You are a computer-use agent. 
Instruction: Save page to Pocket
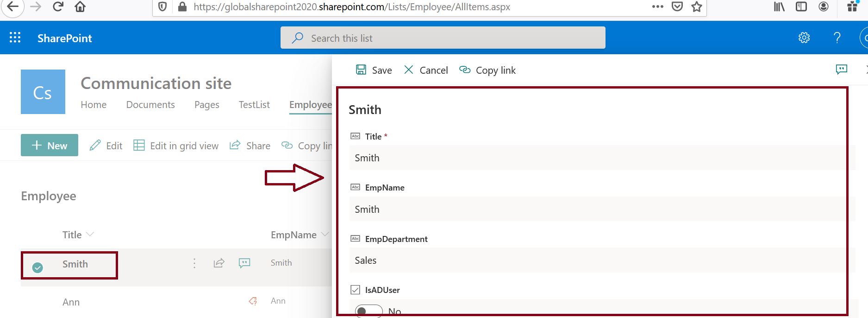[677, 7]
